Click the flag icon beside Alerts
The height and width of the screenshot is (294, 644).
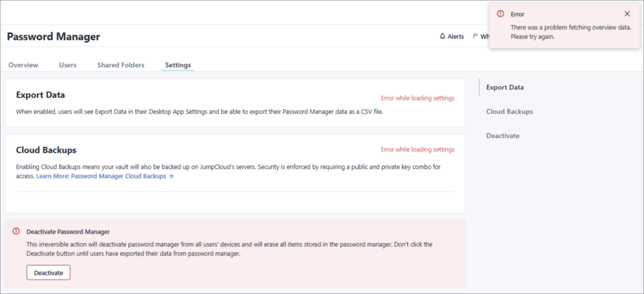(x=475, y=36)
